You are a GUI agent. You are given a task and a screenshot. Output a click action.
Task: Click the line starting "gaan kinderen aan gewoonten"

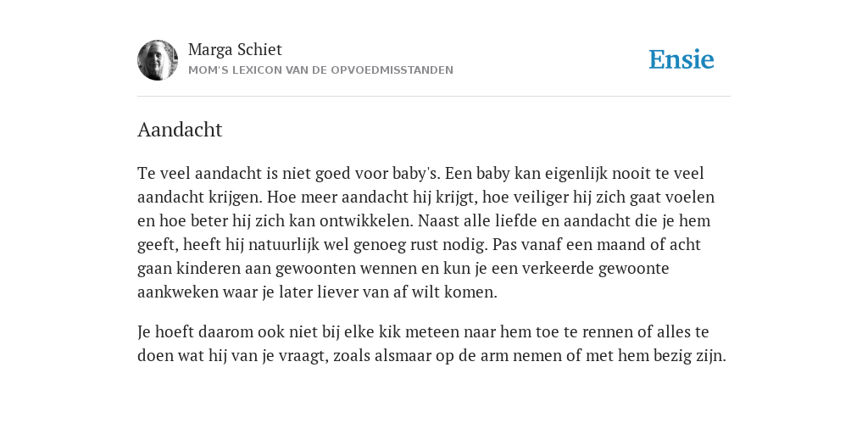click(x=403, y=269)
